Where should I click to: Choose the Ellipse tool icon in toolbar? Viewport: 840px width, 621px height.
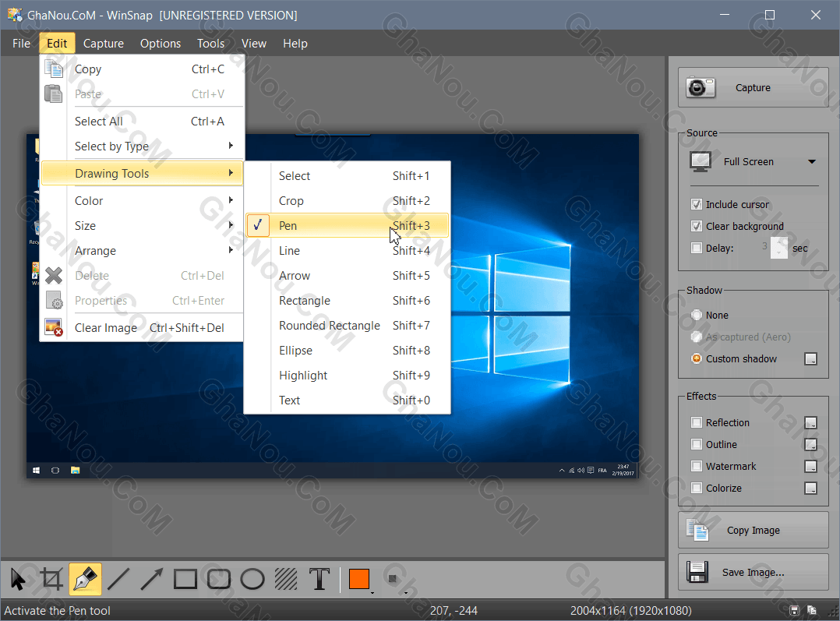pos(252,579)
